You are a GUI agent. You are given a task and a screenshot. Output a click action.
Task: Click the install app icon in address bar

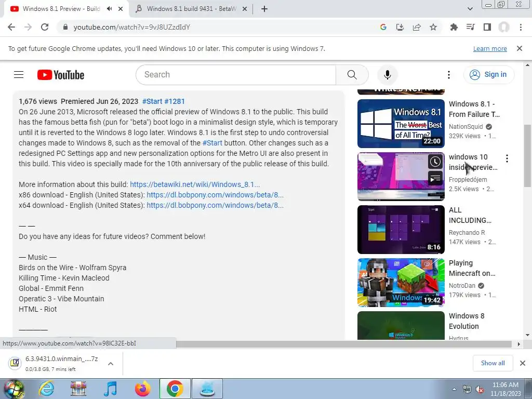(400, 27)
